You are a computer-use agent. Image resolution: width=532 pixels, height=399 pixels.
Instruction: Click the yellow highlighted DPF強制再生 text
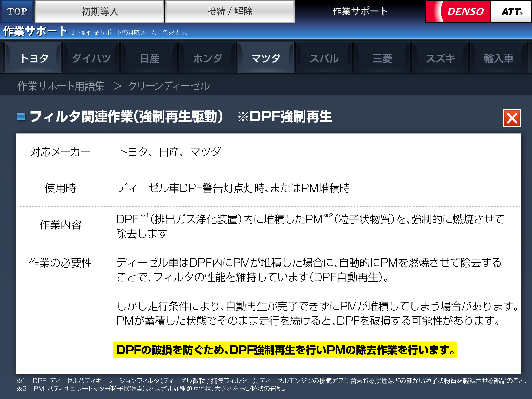pos(285,350)
